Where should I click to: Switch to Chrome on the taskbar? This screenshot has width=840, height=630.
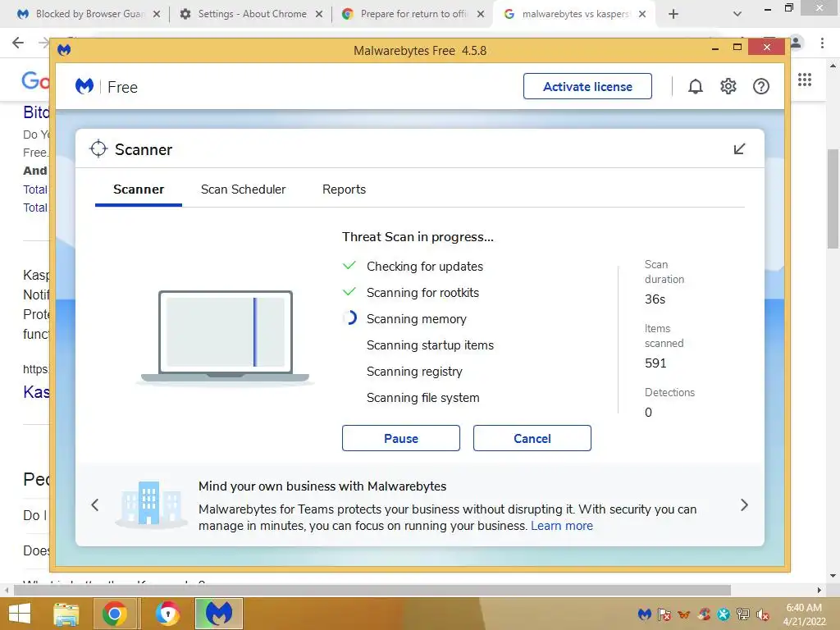115,614
